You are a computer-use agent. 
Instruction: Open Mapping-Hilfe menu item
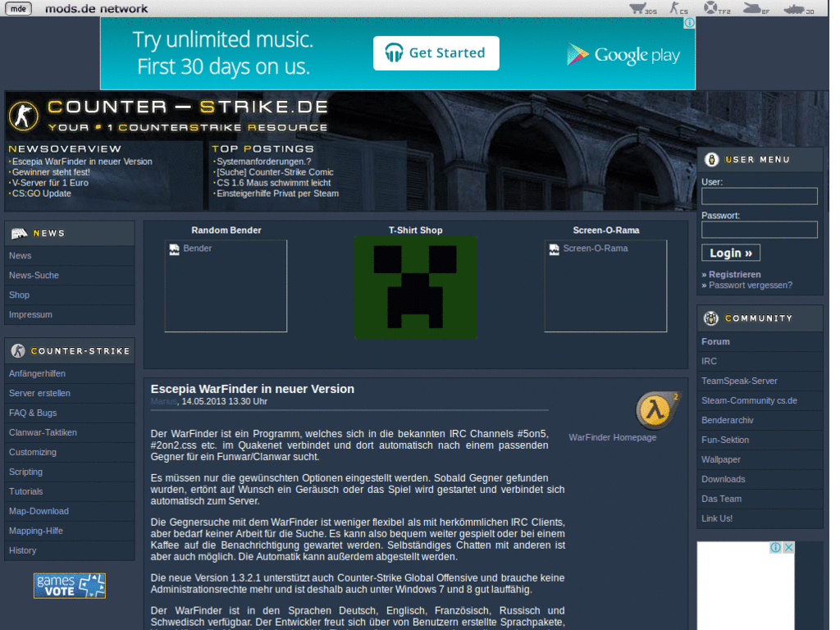click(70, 531)
